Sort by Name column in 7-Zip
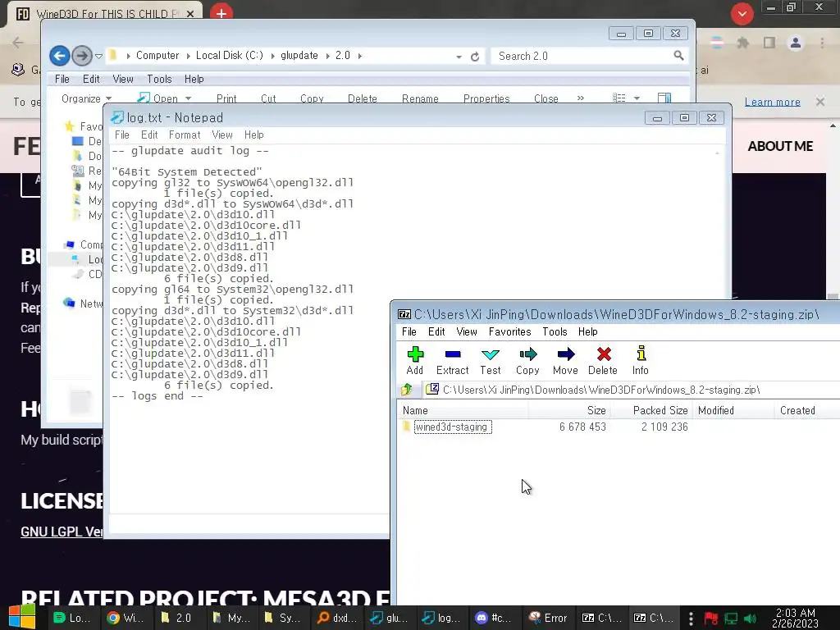Viewport: 840px width, 630px height. tap(464, 410)
